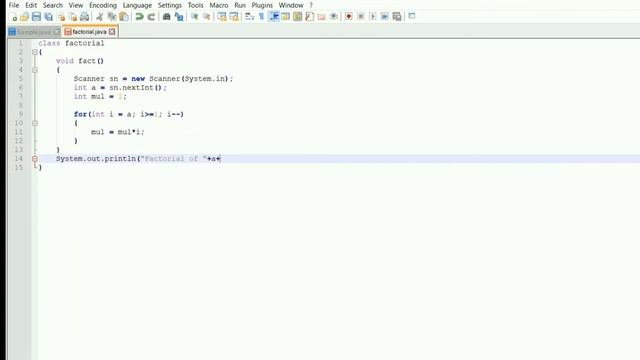Open the Run menu
This screenshot has height=360, width=640.
(240, 5)
